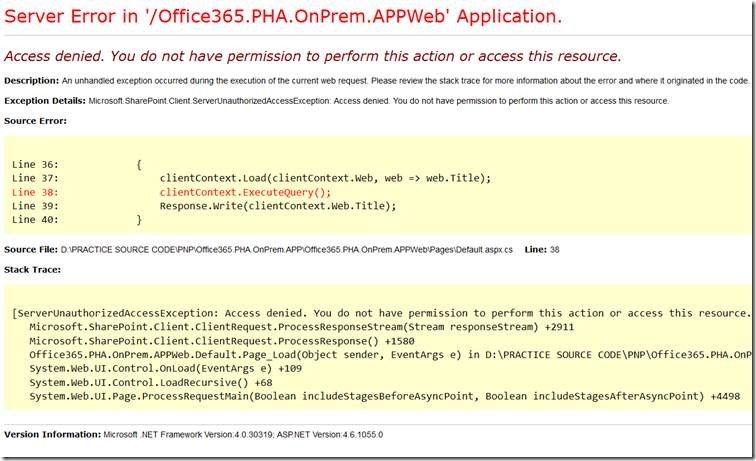The height and width of the screenshot is (461, 756).
Task: Click the 'Exception Details:' label
Action: [x=45, y=101]
